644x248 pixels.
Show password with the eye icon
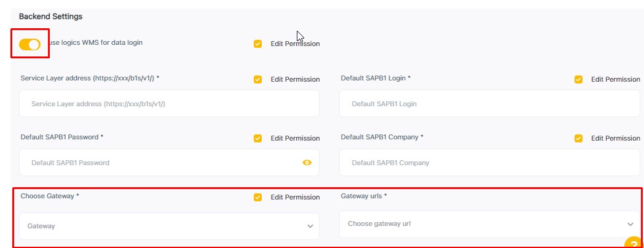(x=307, y=163)
